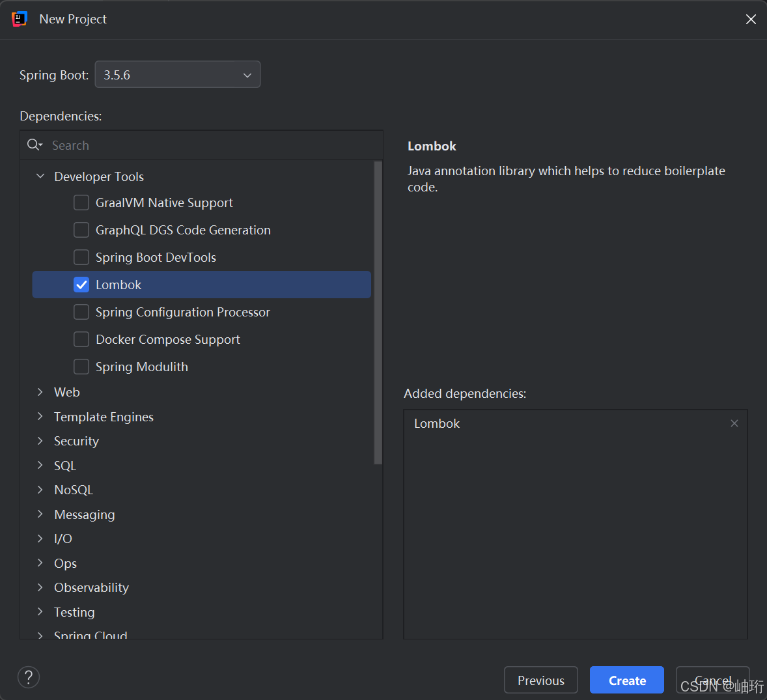Remove Lombok from added dependencies
The width and height of the screenshot is (767, 700).
tap(734, 423)
